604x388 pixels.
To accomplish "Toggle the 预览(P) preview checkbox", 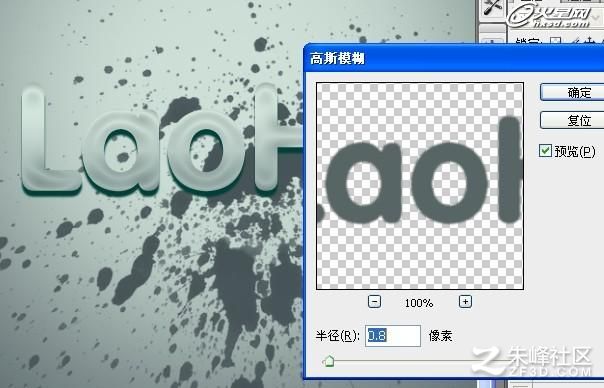I will [545, 151].
